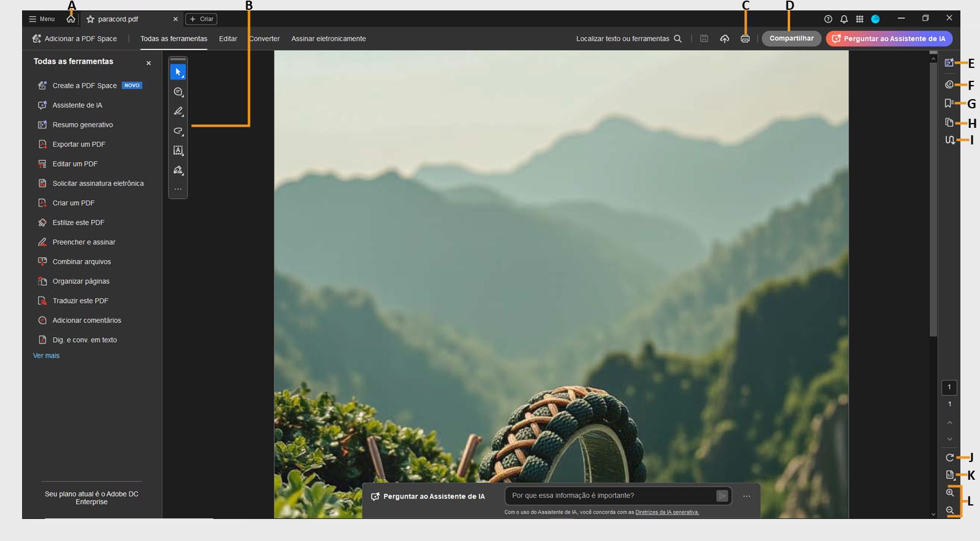This screenshot has width=980, height=541.
Task: Open the apps grid icon
Action: pyautogui.click(x=859, y=19)
